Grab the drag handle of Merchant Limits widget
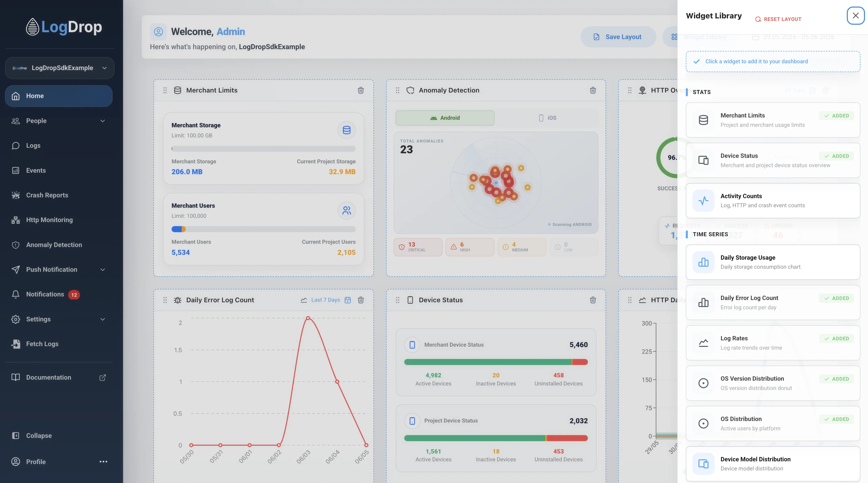This screenshot has width=868, height=483. [x=165, y=90]
